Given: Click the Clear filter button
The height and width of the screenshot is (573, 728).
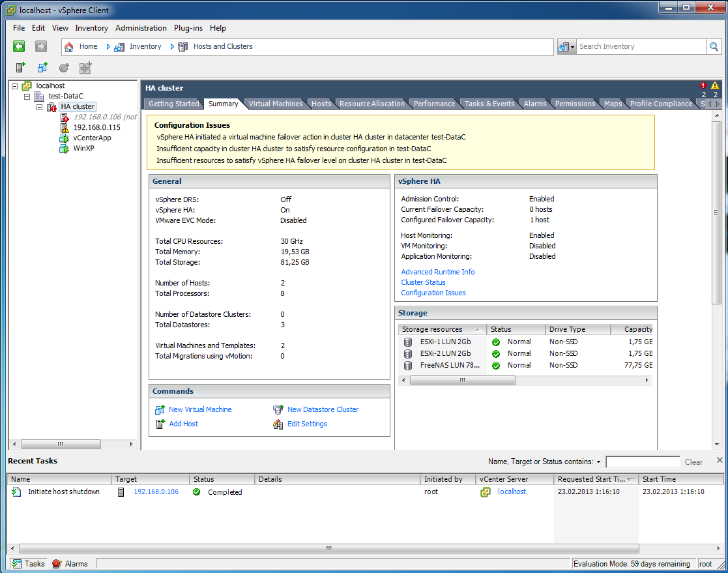Looking at the screenshot, I should (693, 462).
